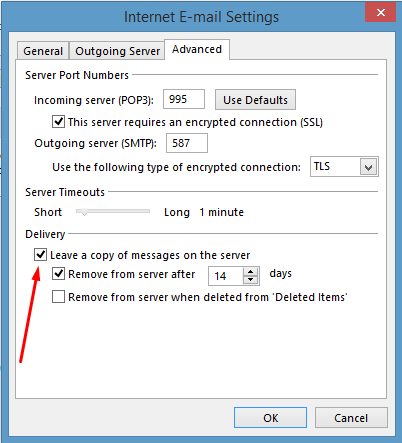Close the Internet E-mail Settings dialog

tap(380, 13)
